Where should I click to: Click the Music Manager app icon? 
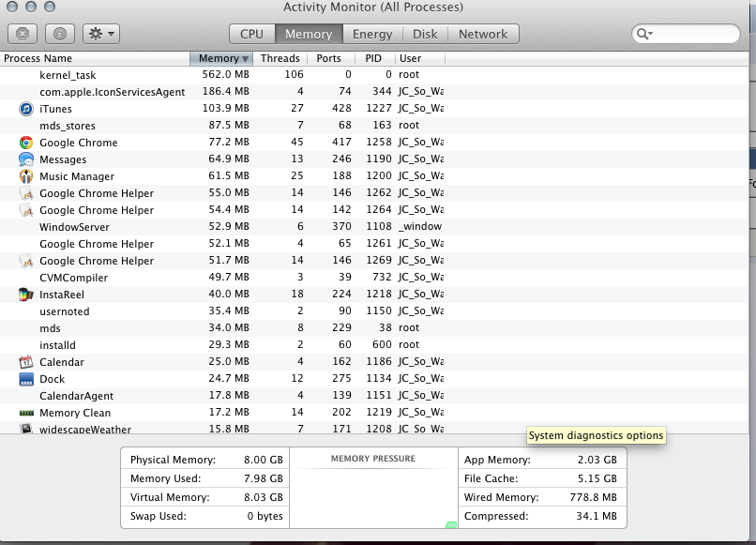click(x=26, y=176)
